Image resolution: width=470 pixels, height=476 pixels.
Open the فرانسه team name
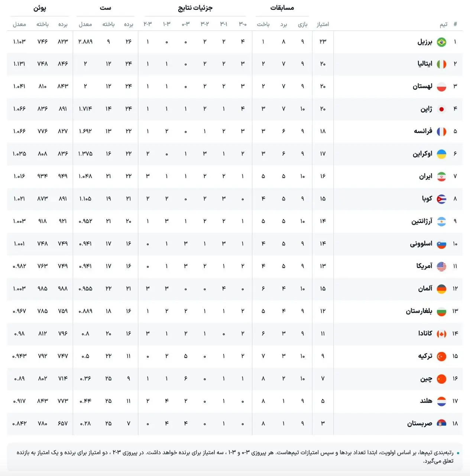pyautogui.click(x=423, y=131)
